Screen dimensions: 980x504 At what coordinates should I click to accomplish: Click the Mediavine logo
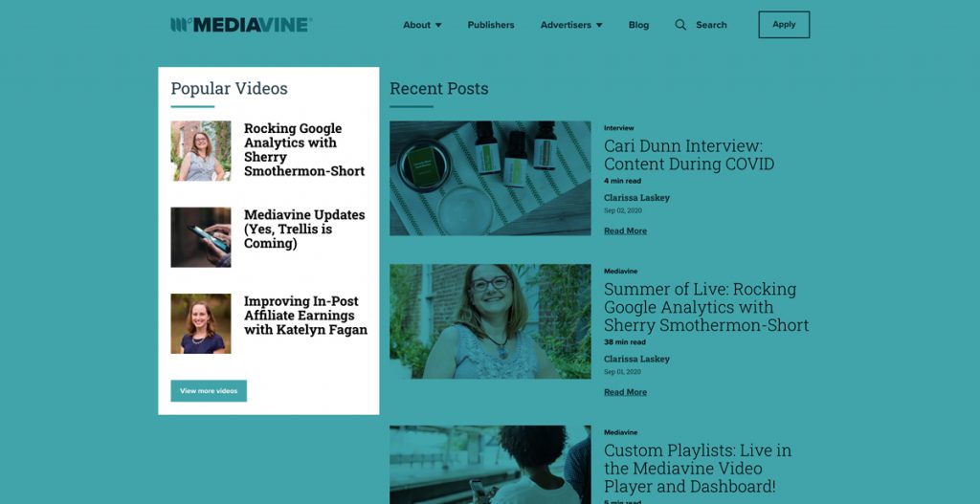point(241,25)
